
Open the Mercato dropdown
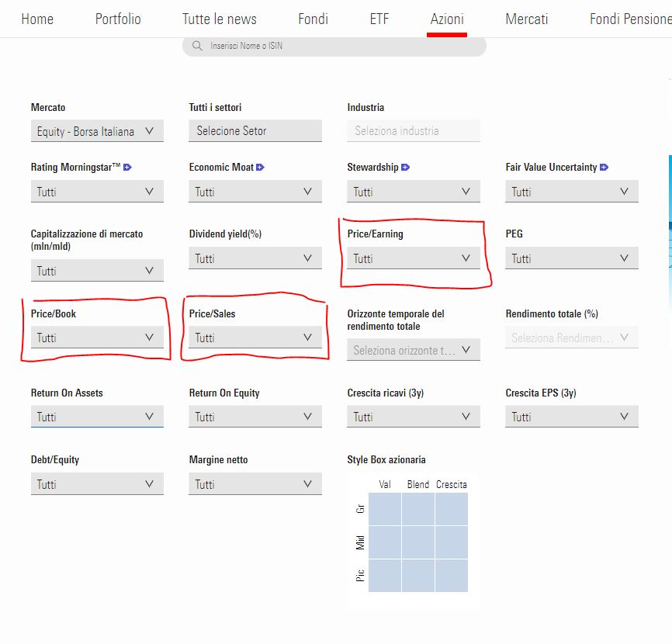(97, 132)
